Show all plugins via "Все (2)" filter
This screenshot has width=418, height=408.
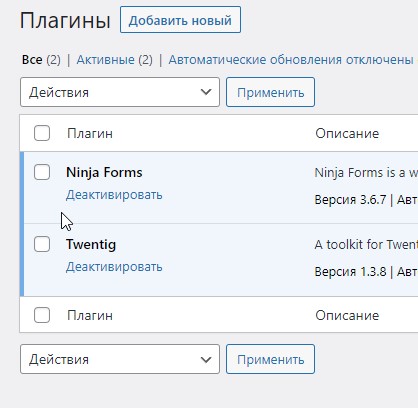pyautogui.click(x=41, y=60)
